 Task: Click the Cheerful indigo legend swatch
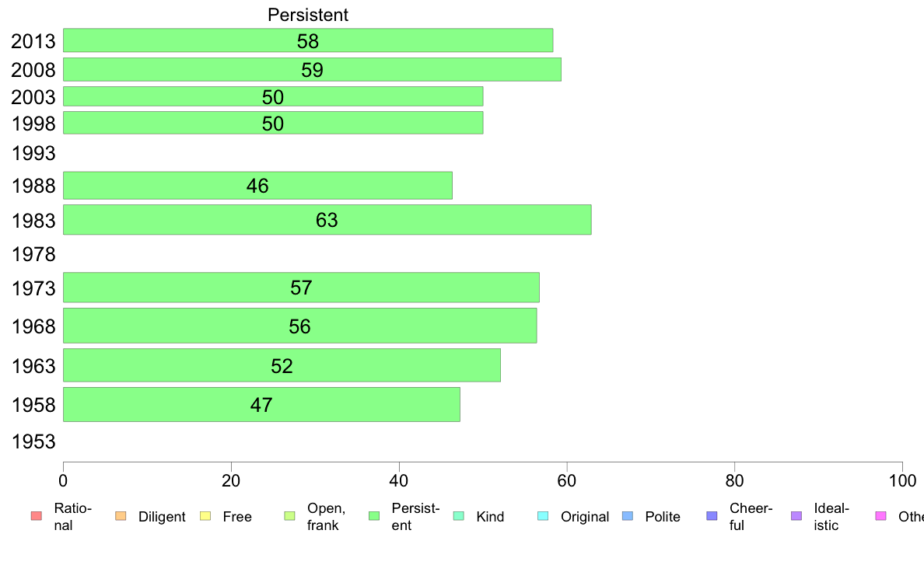click(x=712, y=516)
